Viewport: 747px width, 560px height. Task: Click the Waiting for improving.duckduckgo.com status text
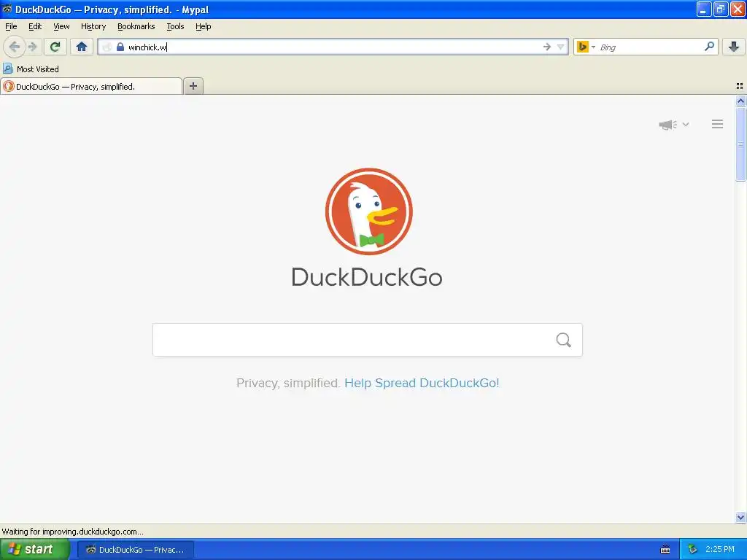(72, 532)
